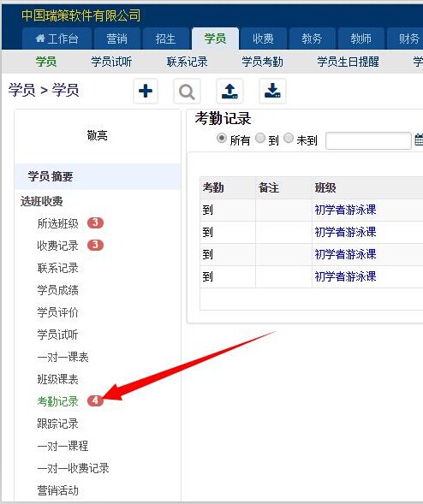The height and width of the screenshot is (504, 423).
Task: Click the red 4 badge beside 考勤记录
Action: point(95,400)
